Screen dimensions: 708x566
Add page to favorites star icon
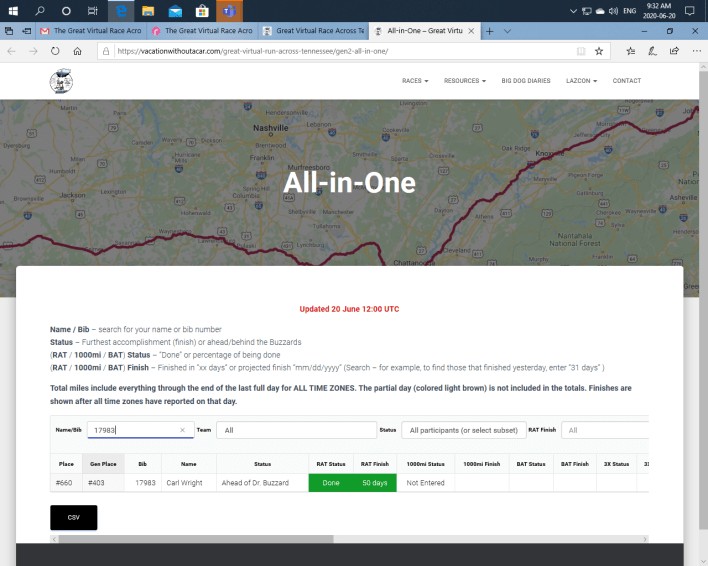point(599,50)
